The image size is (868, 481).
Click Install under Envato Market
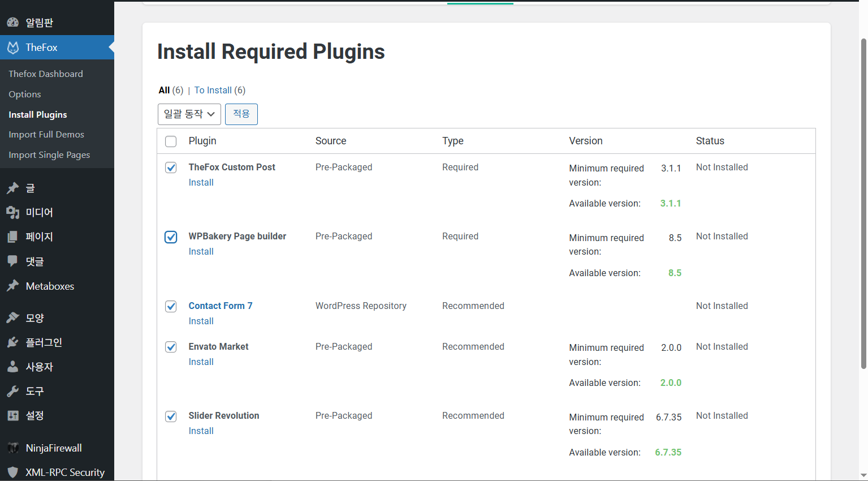pyautogui.click(x=201, y=362)
